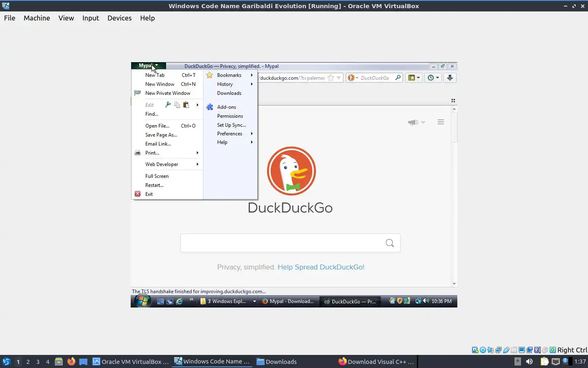
Task: Click the Cut scissors icon in Edit row
Action: coord(168,105)
